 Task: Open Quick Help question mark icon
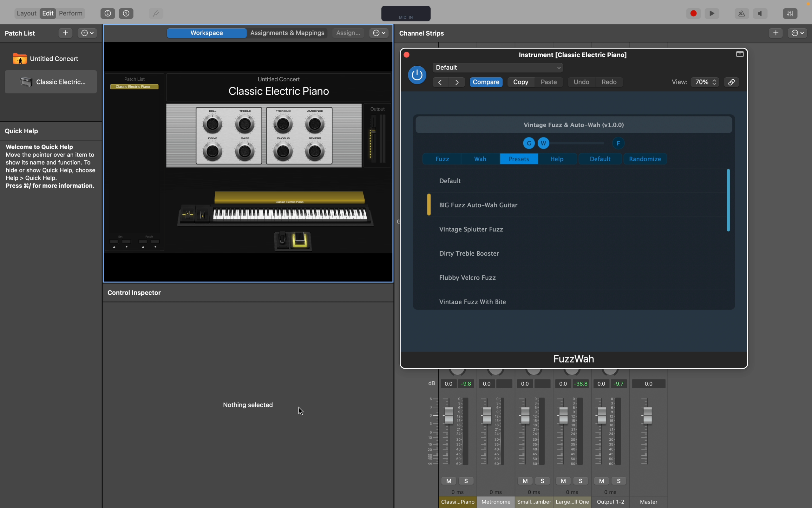pyautogui.click(x=126, y=13)
